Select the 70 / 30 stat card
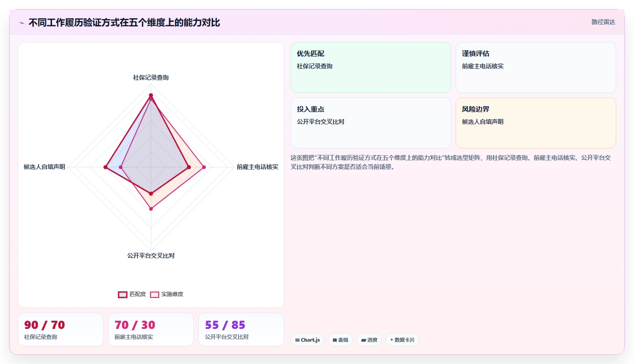634x364 pixels. [x=151, y=329]
